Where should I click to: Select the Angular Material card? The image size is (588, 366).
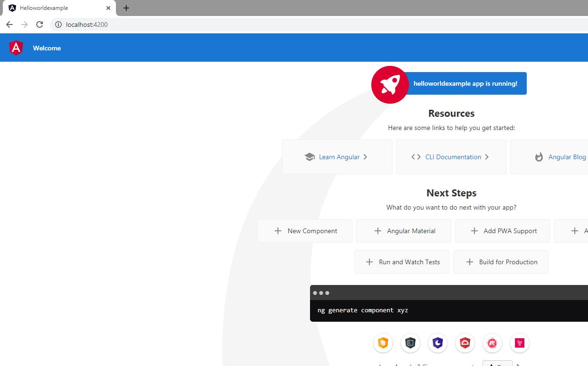tap(404, 231)
